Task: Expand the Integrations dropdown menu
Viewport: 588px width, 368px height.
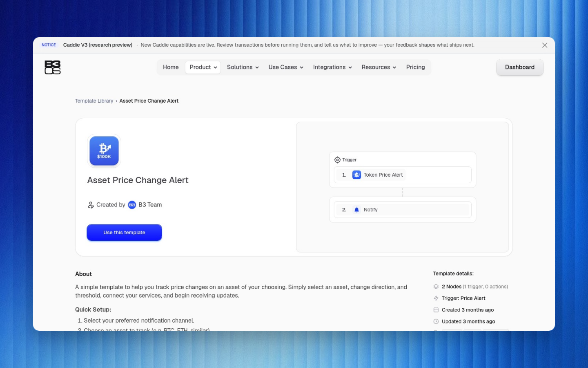Action: pyautogui.click(x=332, y=67)
